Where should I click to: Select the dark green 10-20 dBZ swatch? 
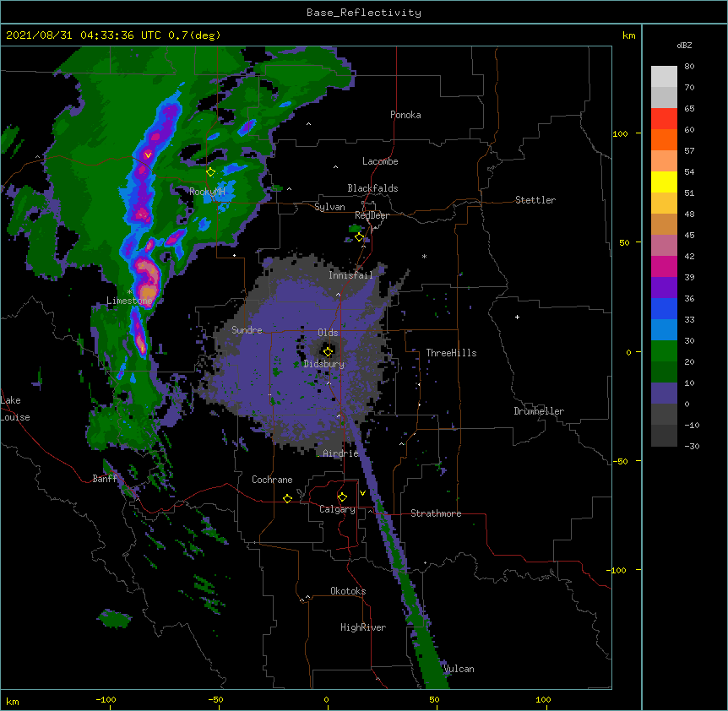point(664,372)
